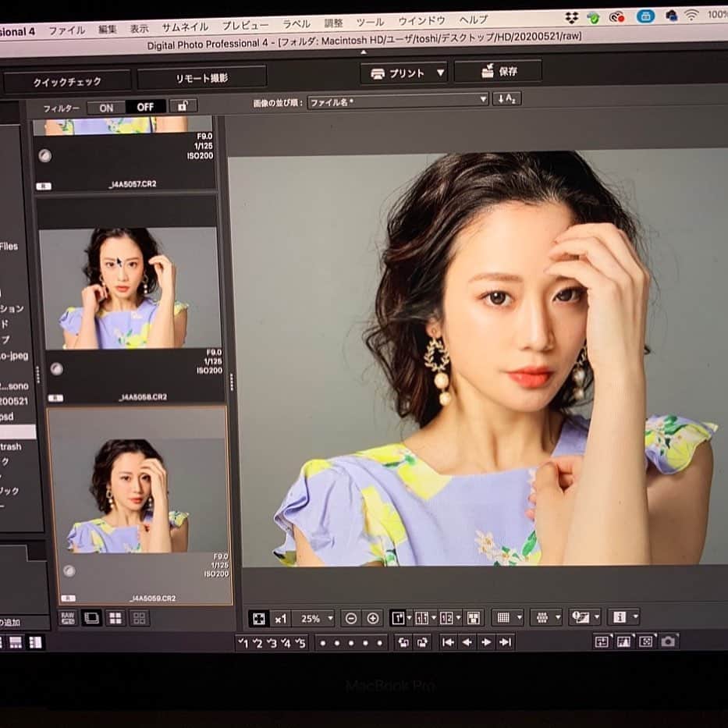Open arrow beside before/after comparison icon
The height and width of the screenshot is (728, 728).
434,618
